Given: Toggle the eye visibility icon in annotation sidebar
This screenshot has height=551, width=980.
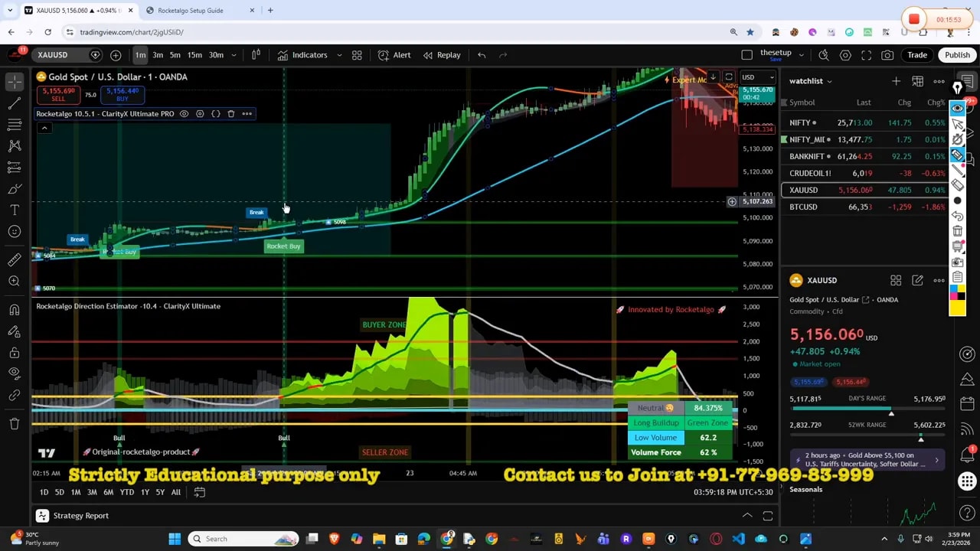Looking at the screenshot, I should (958, 108).
